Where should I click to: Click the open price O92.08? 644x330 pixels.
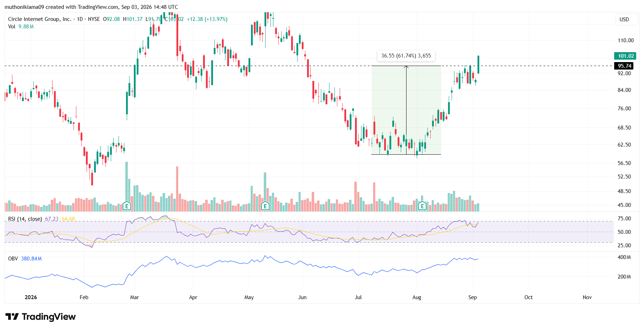click(111, 19)
